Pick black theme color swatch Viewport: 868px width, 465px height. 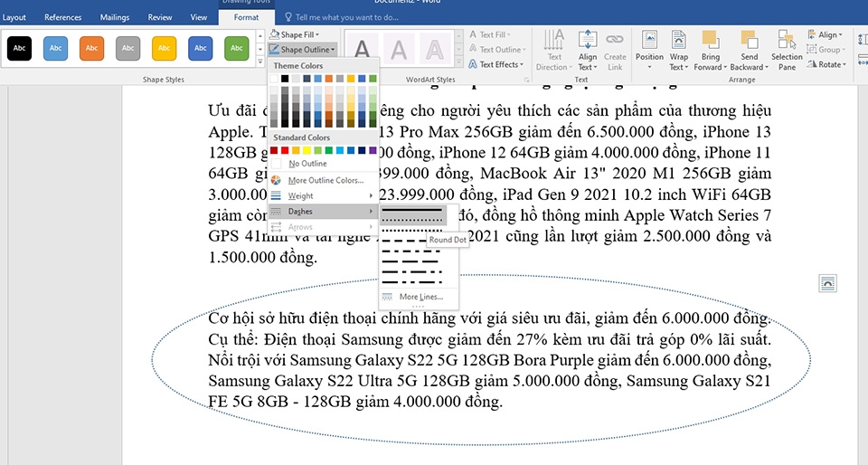pos(285,79)
